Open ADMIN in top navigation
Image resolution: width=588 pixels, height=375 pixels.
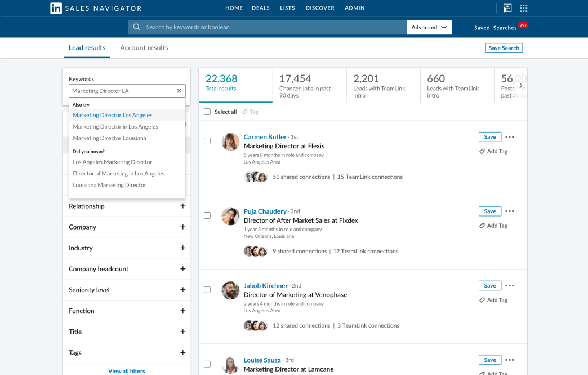355,8
